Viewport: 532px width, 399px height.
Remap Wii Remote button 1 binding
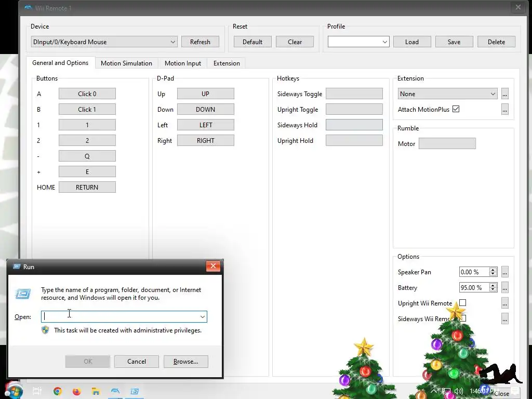pos(87,125)
